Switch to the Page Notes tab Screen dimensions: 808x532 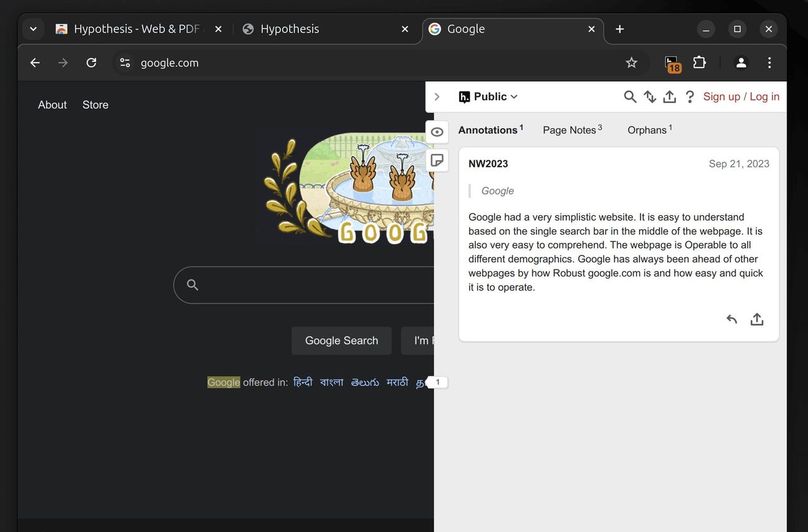tap(573, 129)
